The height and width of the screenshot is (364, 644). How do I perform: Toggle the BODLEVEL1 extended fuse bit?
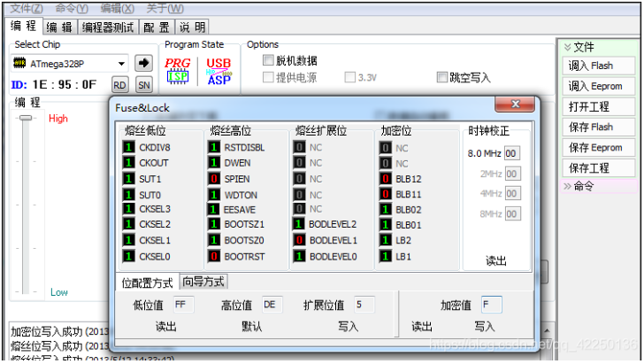299,240
